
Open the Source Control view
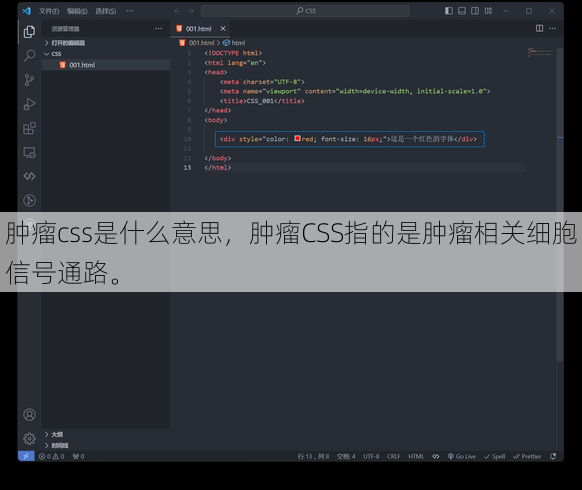click(x=29, y=80)
